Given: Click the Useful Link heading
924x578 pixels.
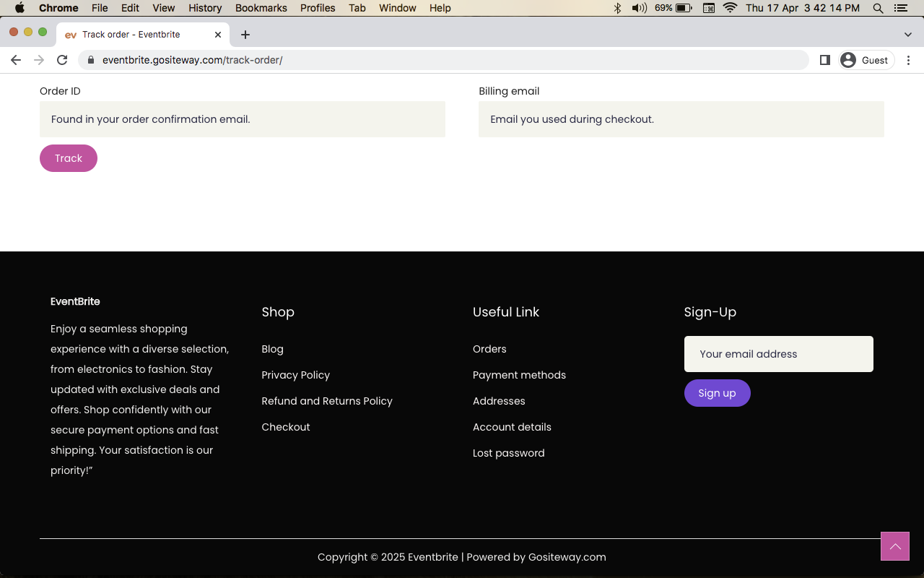Looking at the screenshot, I should click(x=506, y=312).
